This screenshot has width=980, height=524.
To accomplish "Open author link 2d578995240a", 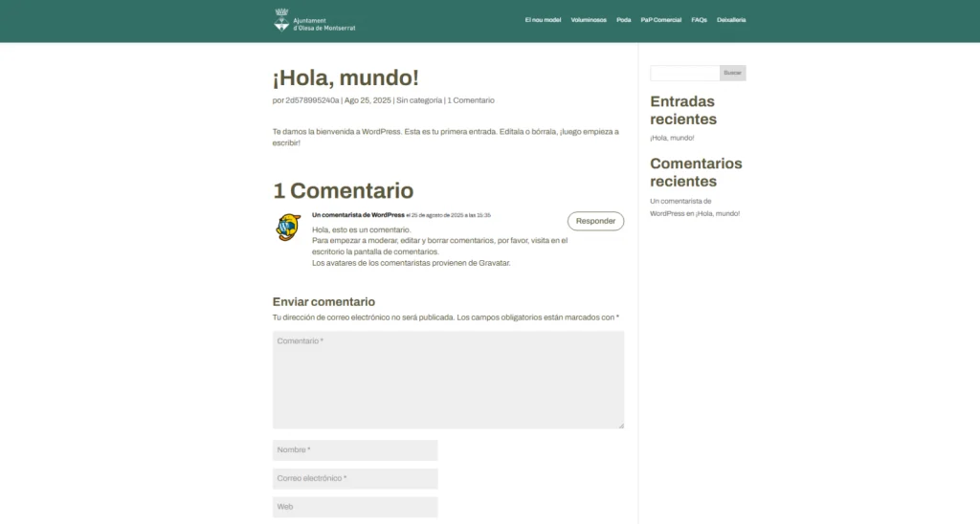I will (312, 100).
